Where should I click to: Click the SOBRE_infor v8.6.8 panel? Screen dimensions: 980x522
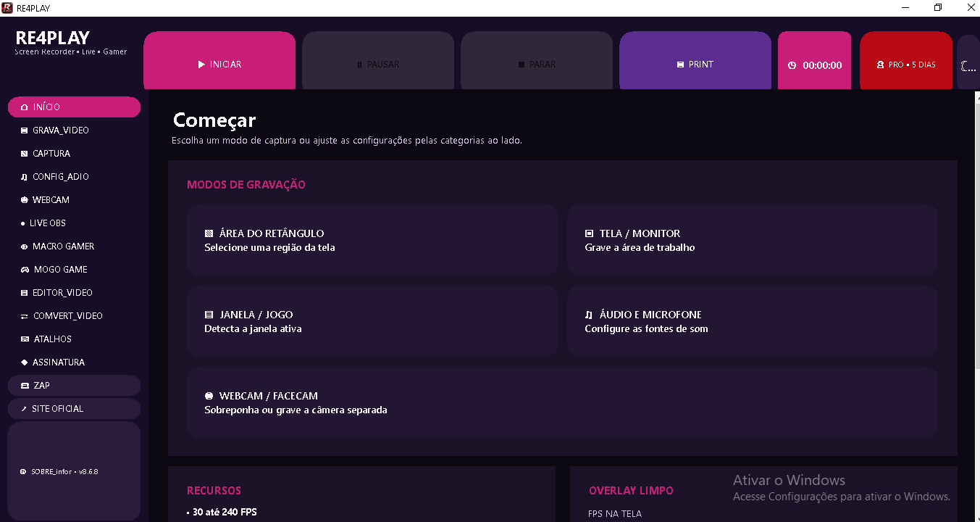74,471
